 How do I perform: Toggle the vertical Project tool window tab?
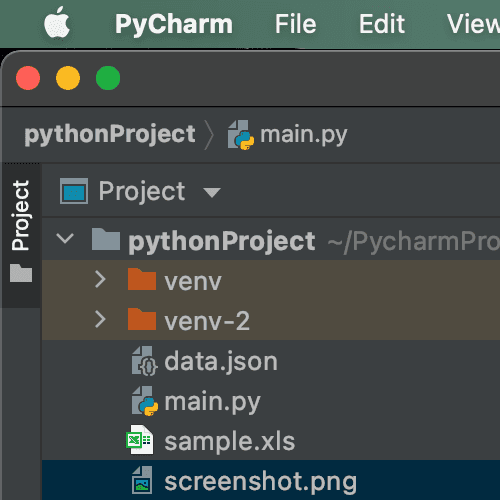21,215
